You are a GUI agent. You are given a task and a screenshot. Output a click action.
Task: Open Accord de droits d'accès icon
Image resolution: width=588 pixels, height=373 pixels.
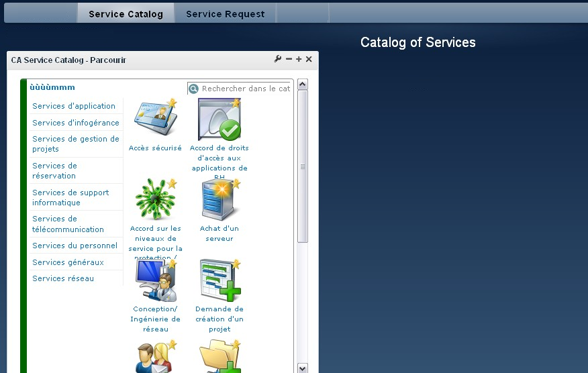pyautogui.click(x=219, y=119)
